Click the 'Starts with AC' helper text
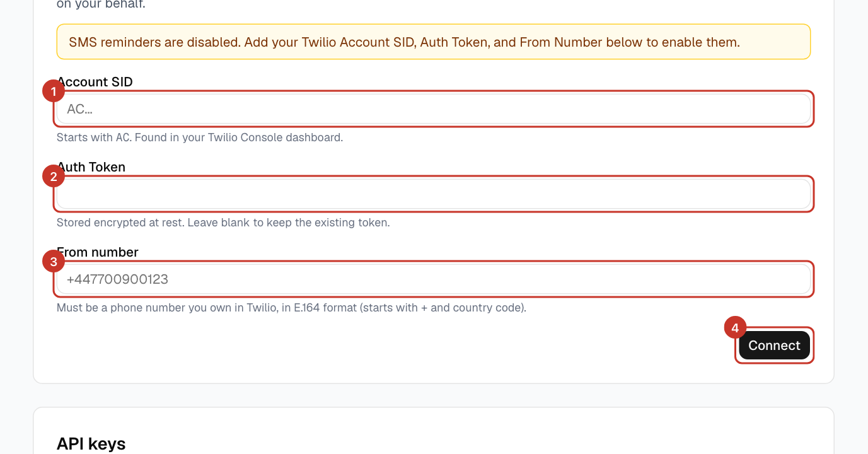This screenshot has height=454, width=868. [x=200, y=137]
